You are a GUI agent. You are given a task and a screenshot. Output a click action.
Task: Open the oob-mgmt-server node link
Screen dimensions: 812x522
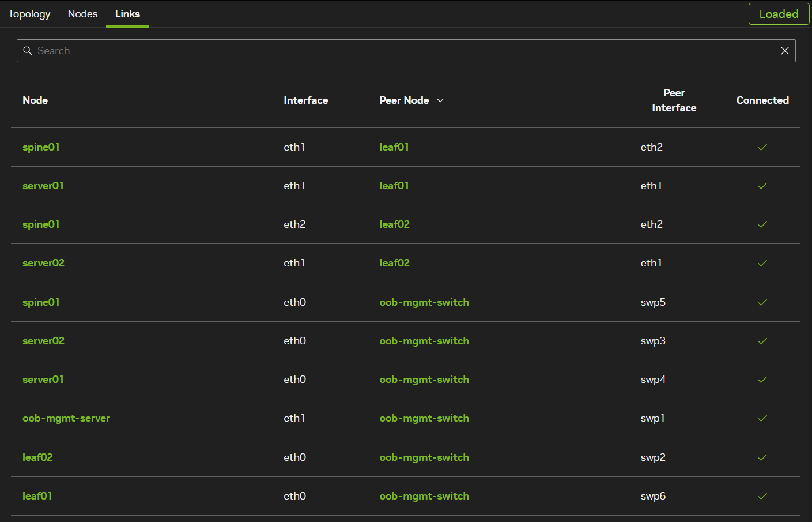[66, 419]
